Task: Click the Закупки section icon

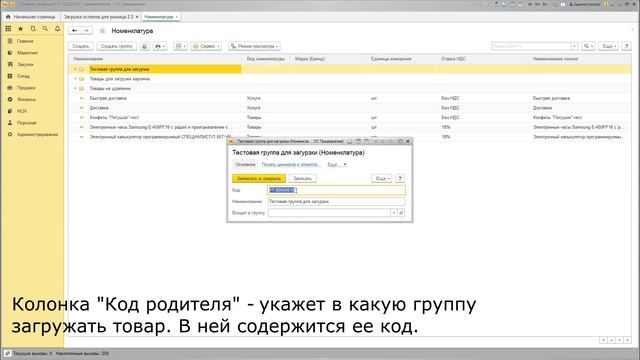Action: (x=10, y=64)
